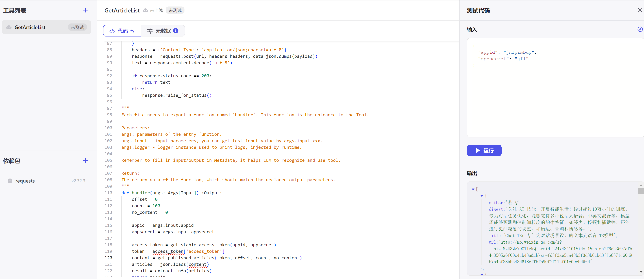644x279 pixels.
Task: Expand the second output object arrow
Action: click(x=482, y=274)
